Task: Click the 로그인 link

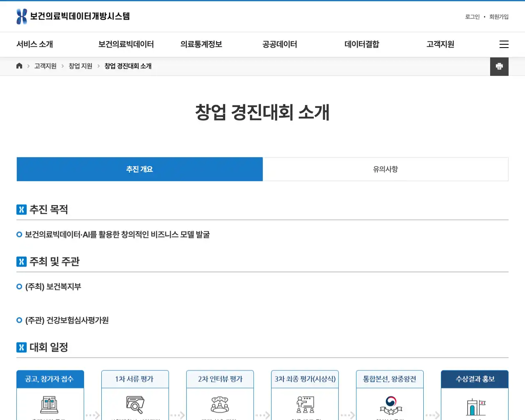Action: [x=472, y=17]
